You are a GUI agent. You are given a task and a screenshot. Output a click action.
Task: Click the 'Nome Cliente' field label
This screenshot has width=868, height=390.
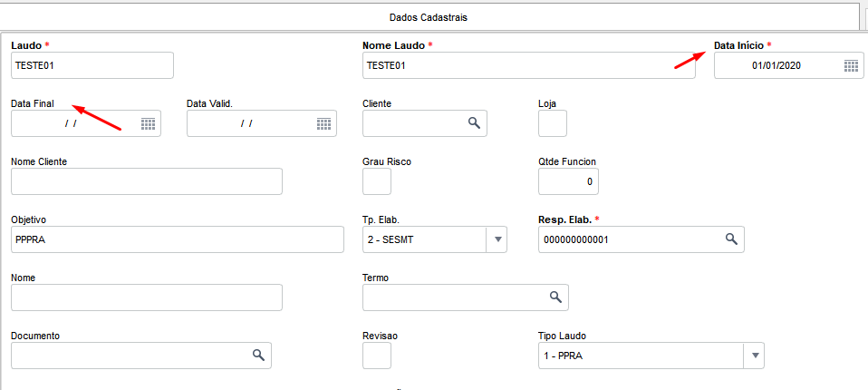[x=39, y=161]
